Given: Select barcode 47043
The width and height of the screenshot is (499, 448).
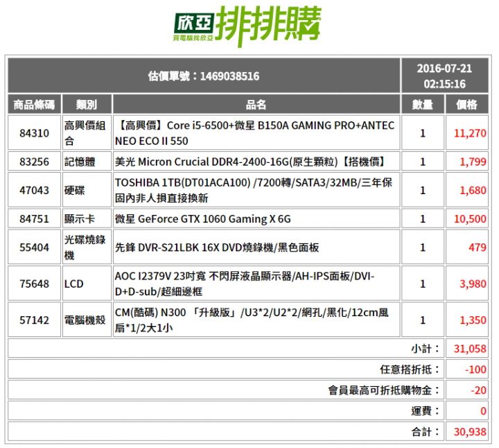Looking at the screenshot, I should 35,190.
